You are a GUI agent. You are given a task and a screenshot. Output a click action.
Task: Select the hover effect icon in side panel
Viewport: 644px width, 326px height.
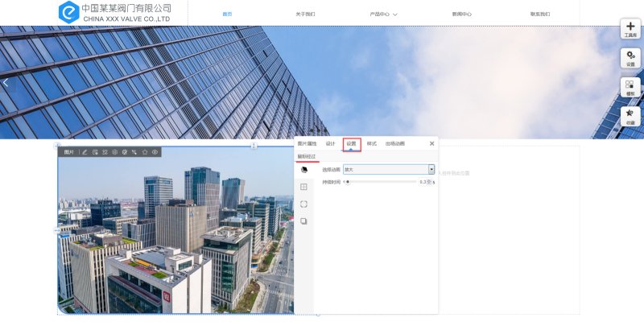(x=304, y=170)
